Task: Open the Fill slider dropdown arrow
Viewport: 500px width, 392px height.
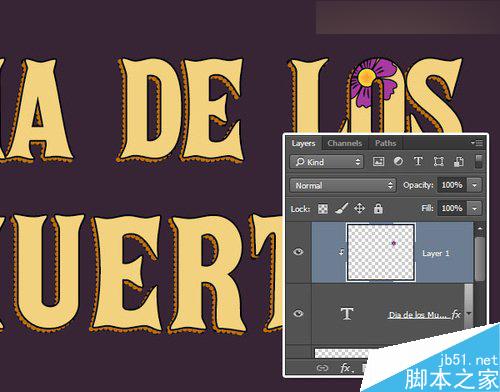Action: click(x=475, y=208)
